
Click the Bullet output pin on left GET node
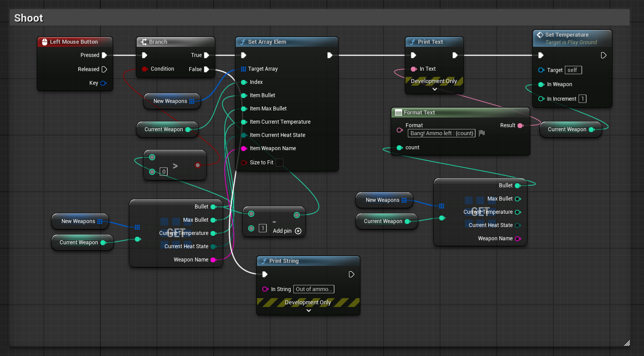213,207
